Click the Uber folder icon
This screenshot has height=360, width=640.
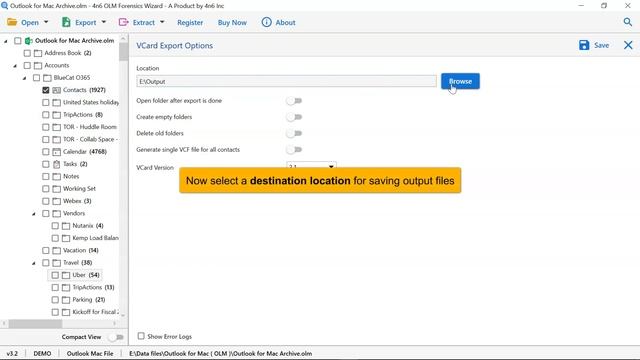click(x=66, y=275)
